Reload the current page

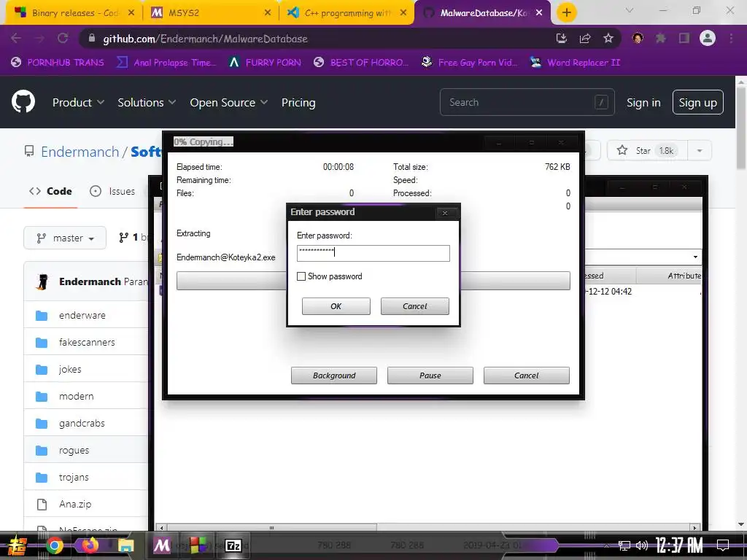point(63,38)
